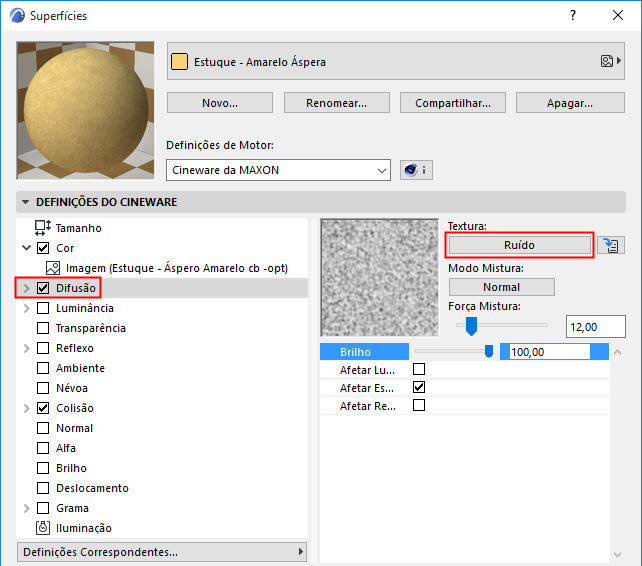
Task: Disable the Colisão checkbox
Action: [x=43, y=408]
